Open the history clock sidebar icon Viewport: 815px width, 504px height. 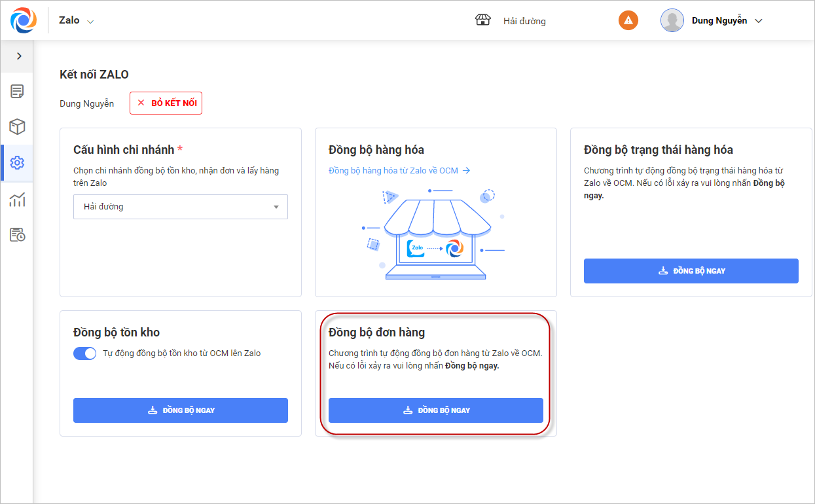[x=17, y=234]
